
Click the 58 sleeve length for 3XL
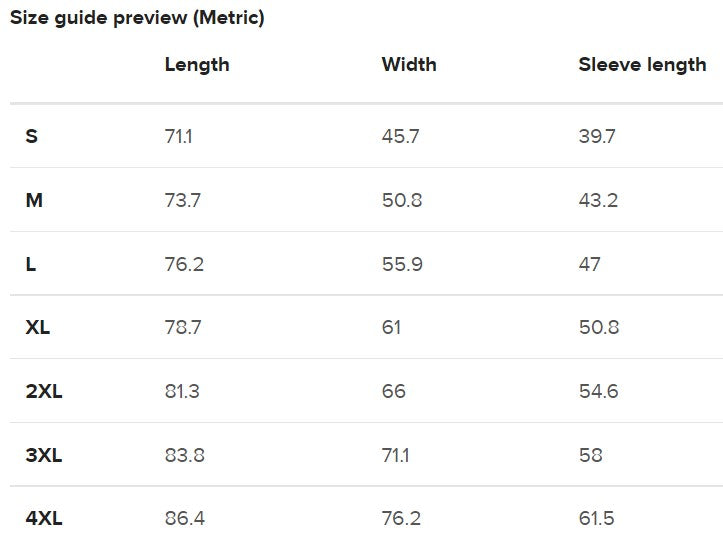click(591, 455)
